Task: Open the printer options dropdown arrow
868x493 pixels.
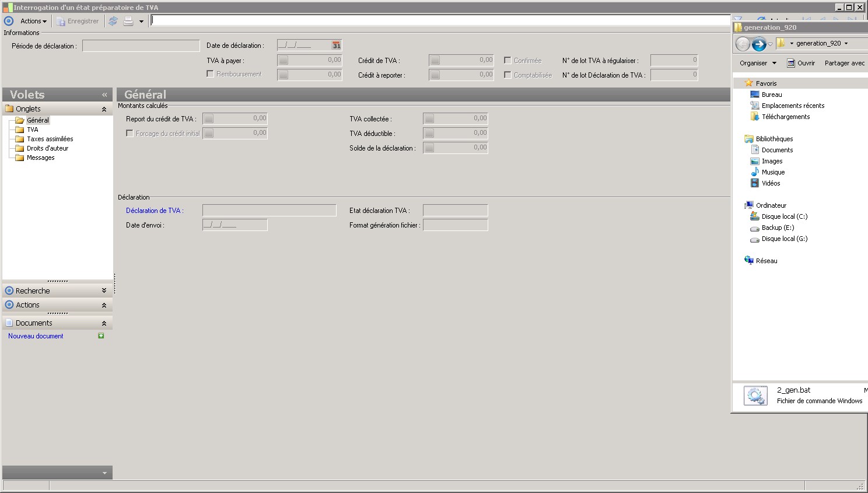Action: click(x=141, y=22)
